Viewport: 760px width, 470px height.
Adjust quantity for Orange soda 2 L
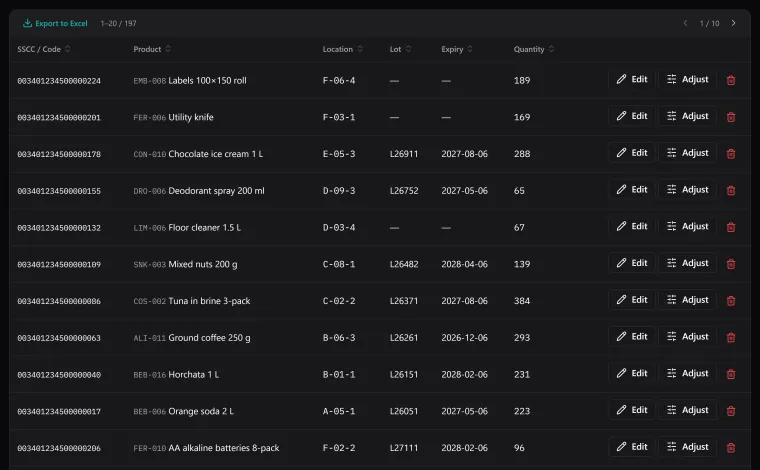coord(687,410)
